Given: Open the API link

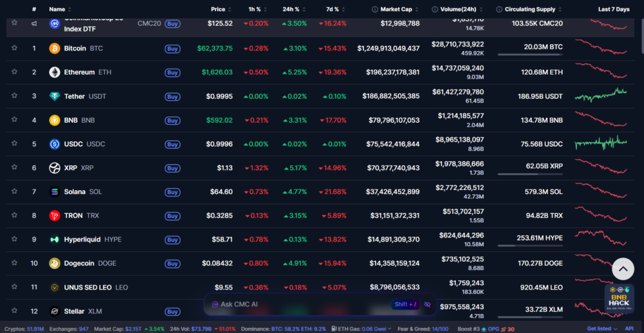Looking at the screenshot, I should pos(629,329).
